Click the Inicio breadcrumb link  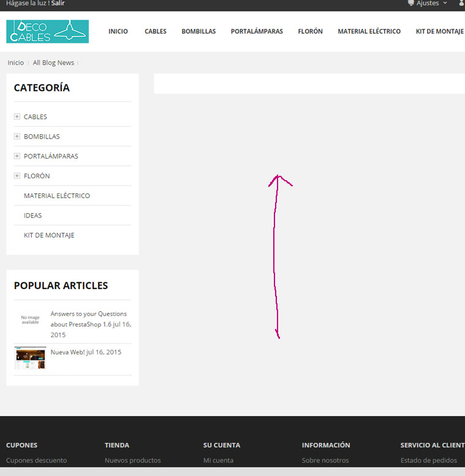pos(15,62)
